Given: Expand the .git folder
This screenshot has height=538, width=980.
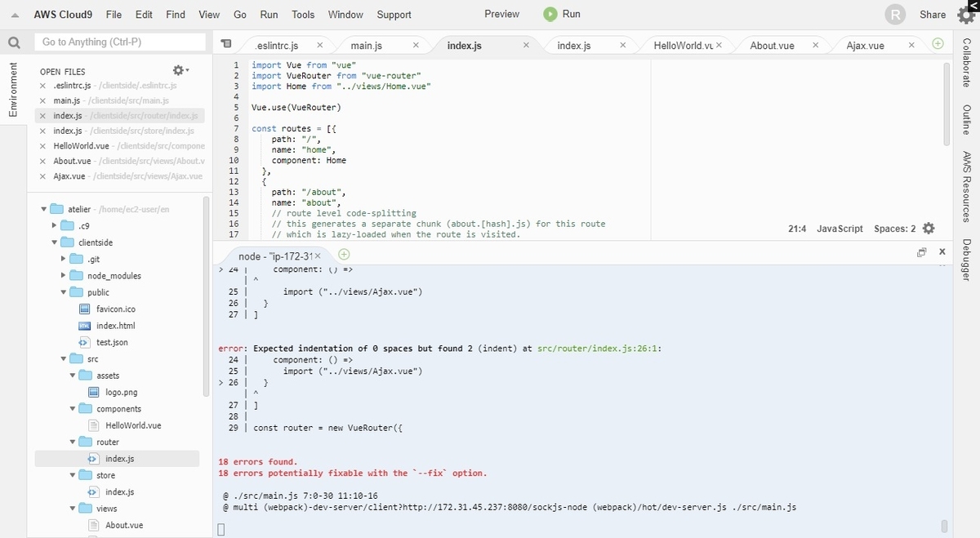Looking at the screenshot, I should pyautogui.click(x=64, y=259).
